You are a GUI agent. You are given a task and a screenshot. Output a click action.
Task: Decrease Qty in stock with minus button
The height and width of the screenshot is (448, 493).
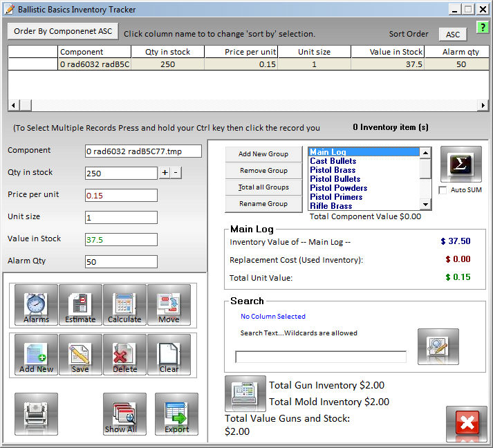click(176, 173)
